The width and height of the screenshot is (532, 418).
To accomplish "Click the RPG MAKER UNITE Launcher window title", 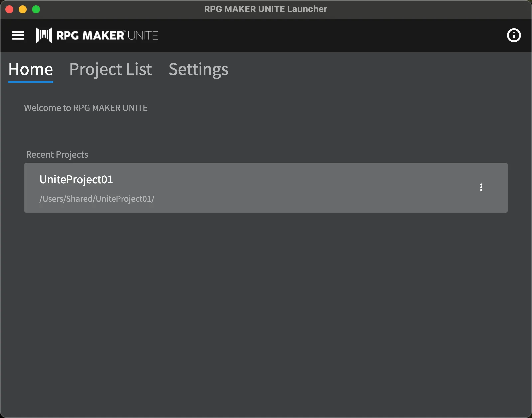I will point(266,9).
